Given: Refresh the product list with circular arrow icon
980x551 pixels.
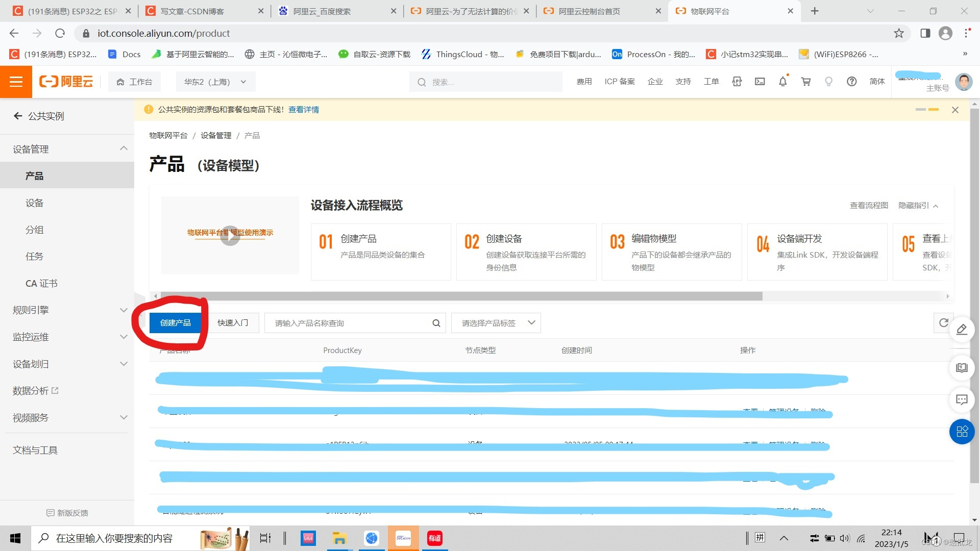Looking at the screenshot, I should click(x=944, y=323).
